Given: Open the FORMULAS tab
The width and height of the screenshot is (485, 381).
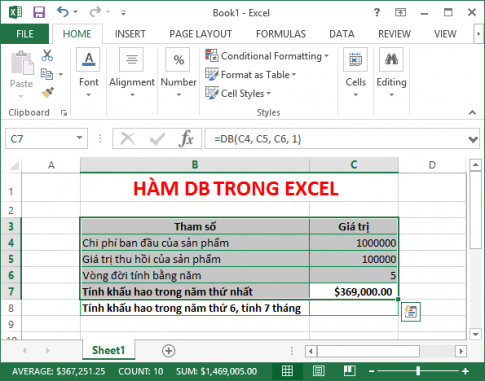Looking at the screenshot, I should 281,34.
